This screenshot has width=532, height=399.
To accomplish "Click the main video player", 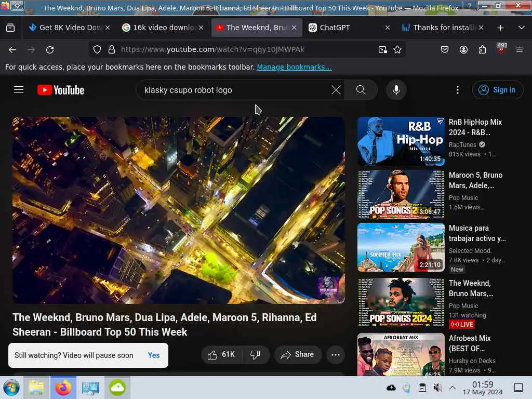I will coord(179,210).
